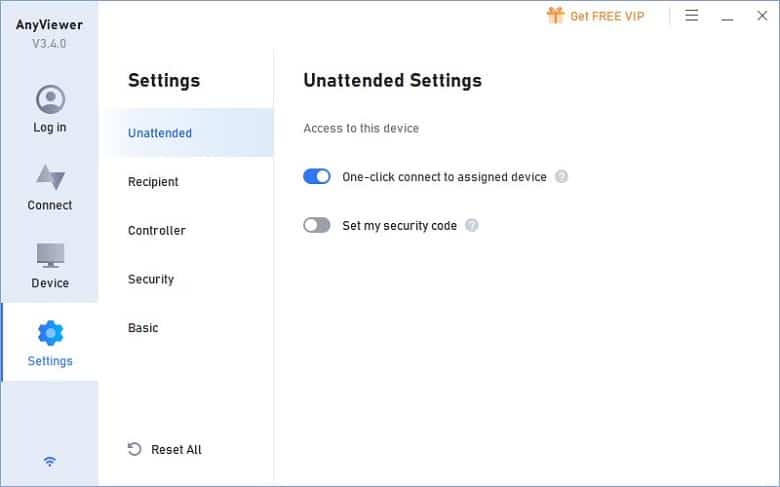Click help icon beside security code

(x=472, y=225)
